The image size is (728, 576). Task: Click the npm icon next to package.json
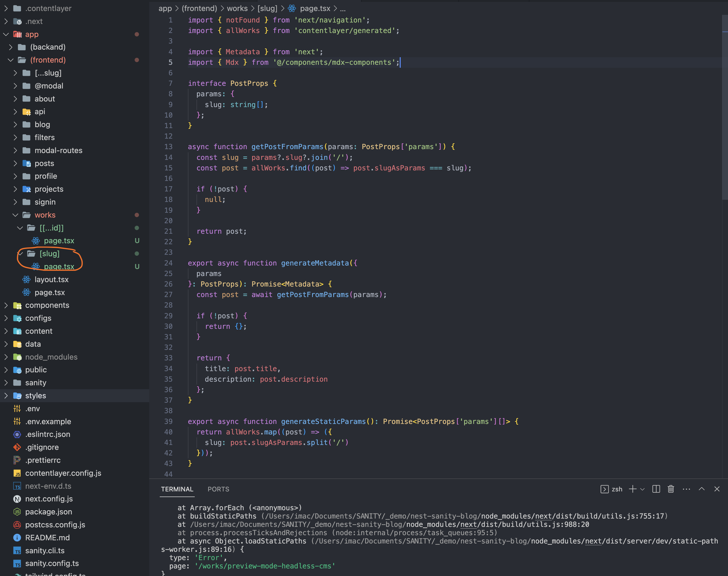click(17, 512)
